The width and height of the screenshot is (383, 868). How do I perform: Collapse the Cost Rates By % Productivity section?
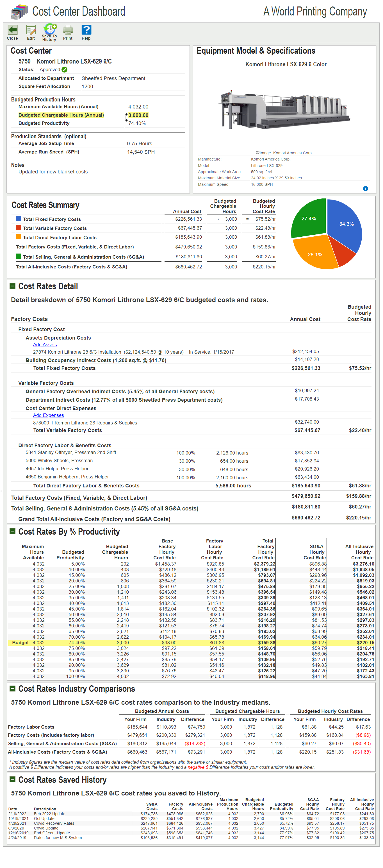pyautogui.click(x=12, y=531)
